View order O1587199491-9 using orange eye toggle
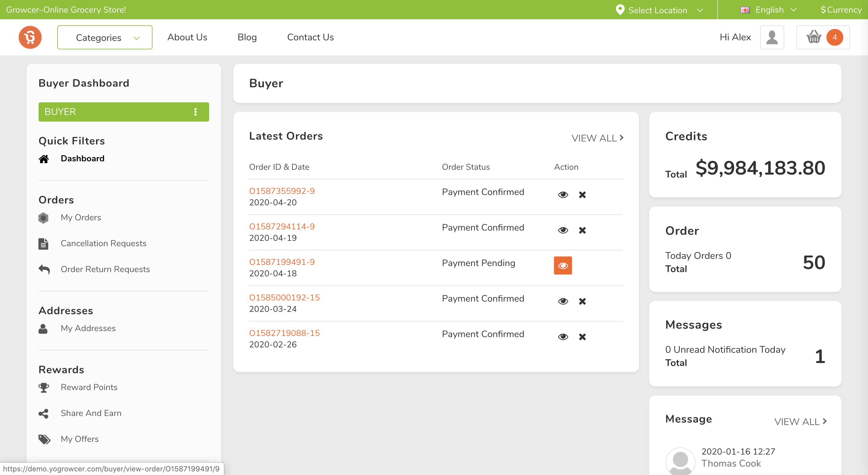868x475 pixels. (563, 265)
